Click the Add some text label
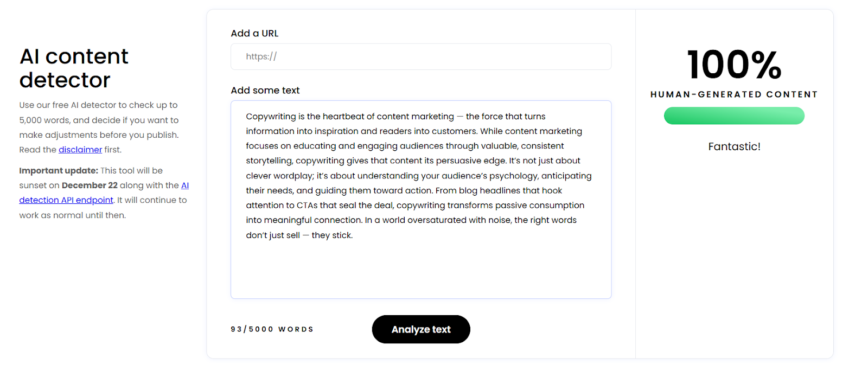The height and width of the screenshot is (365, 868). [265, 90]
